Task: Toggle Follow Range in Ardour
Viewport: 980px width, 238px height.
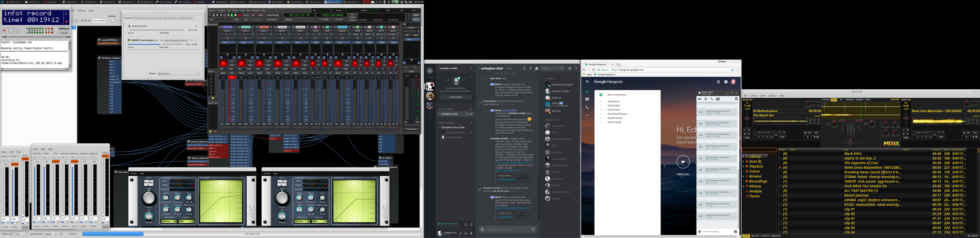Action: click(x=274, y=15)
